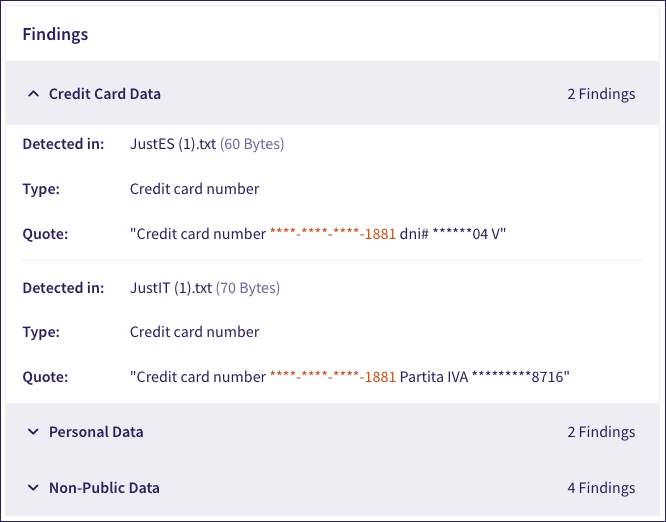Click the Personal Data findings count
Screen dimensions: 666x522
coord(600,432)
